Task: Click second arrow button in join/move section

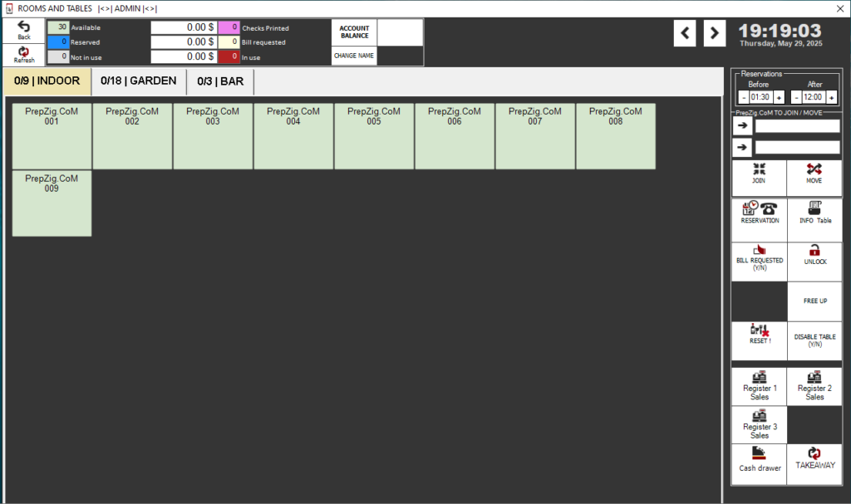Action: click(x=742, y=147)
